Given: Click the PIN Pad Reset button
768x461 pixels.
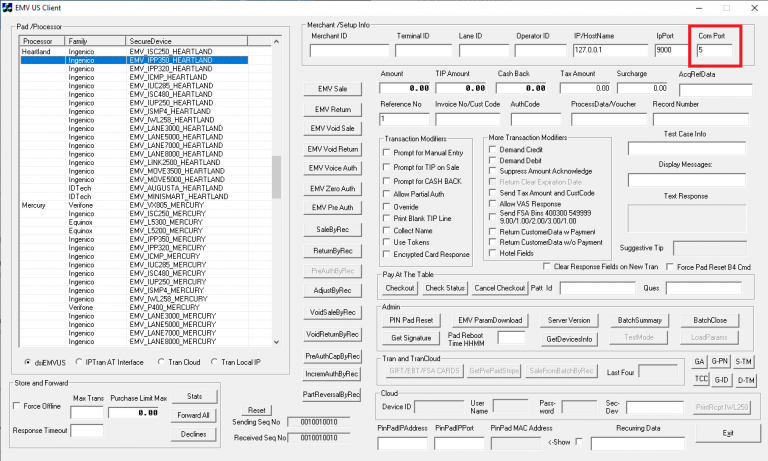Looking at the screenshot, I should pyautogui.click(x=411, y=320).
